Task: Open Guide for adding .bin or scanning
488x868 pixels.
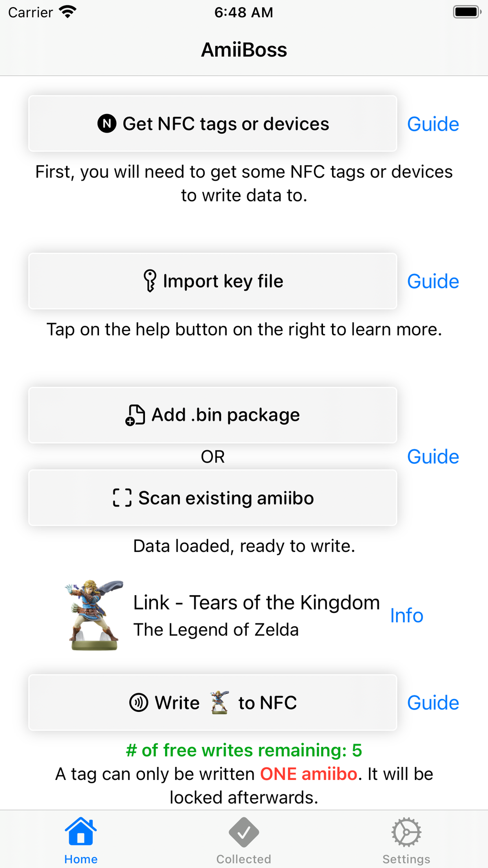Action: point(433,457)
